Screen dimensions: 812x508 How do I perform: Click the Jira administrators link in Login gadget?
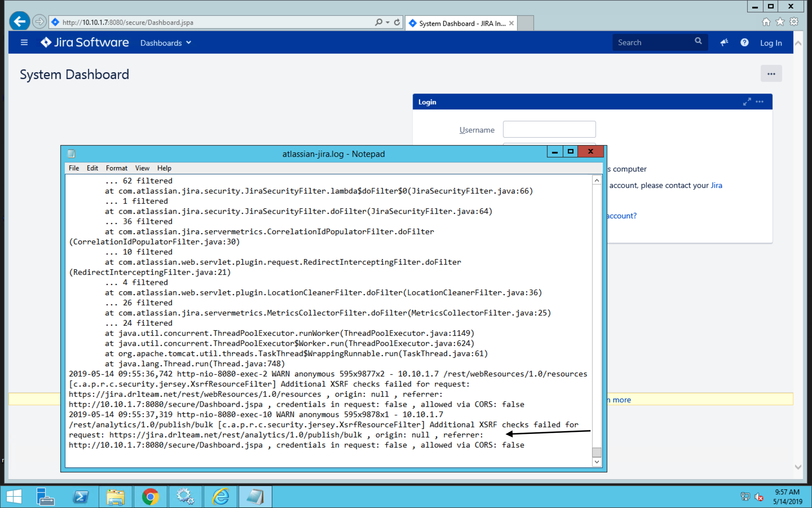[x=716, y=185]
